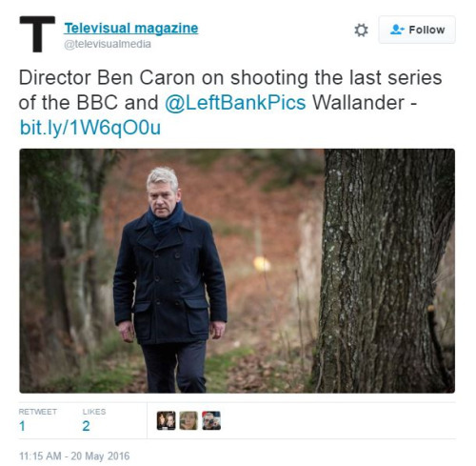Screen dimensions: 476x466
Task: Open the blonde woman liker avatar
Action: click(x=188, y=420)
